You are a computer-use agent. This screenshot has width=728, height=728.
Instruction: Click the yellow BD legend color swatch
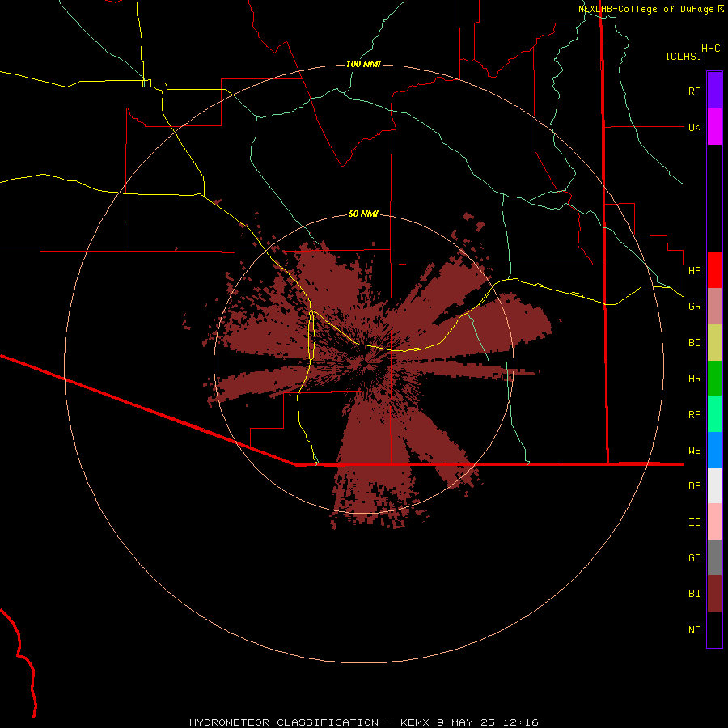pos(714,342)
